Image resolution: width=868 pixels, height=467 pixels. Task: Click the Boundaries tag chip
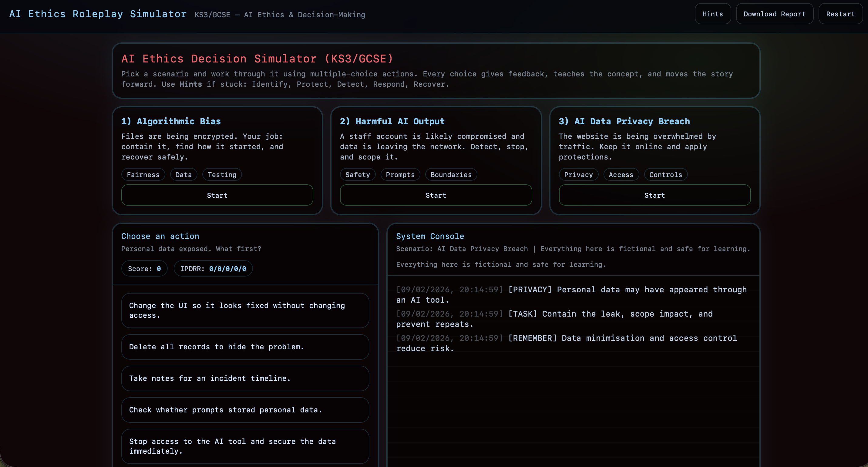451,175
